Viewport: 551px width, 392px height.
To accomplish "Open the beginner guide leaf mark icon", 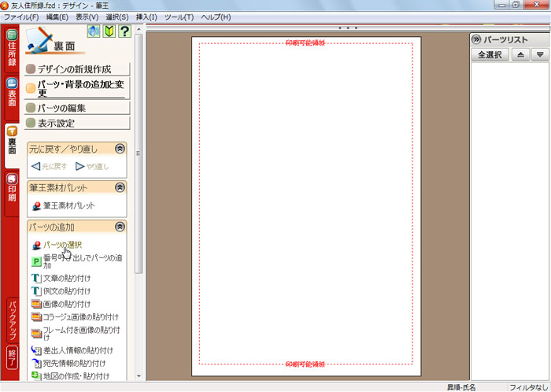I will click(108, 32).
